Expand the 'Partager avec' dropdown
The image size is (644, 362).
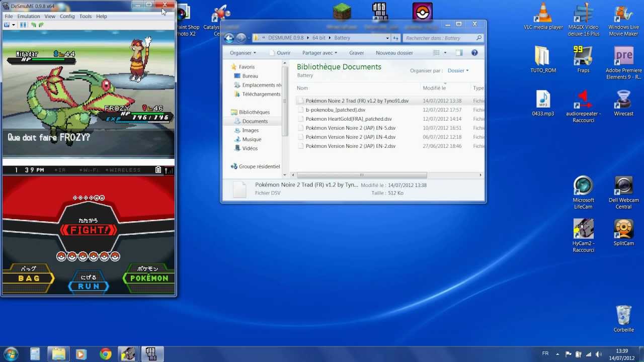320,53
